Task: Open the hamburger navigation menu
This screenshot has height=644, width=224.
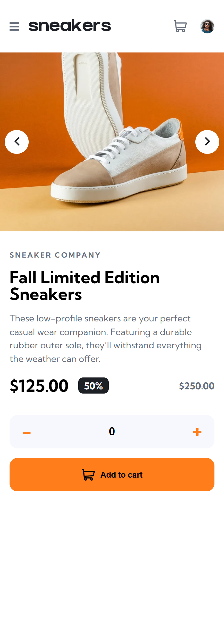Action: pos(14,27)
